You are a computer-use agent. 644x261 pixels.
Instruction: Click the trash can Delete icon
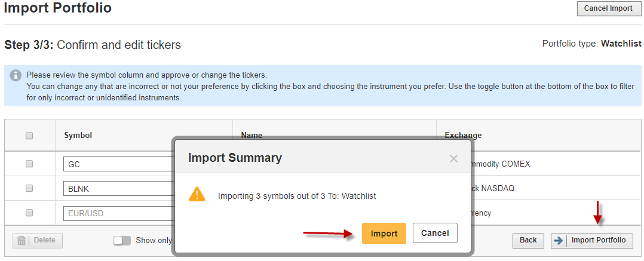[22, 241]
